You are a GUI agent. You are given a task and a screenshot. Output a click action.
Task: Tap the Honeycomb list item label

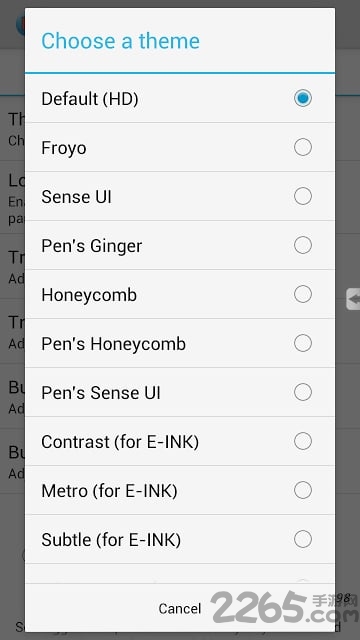[89, 295]
